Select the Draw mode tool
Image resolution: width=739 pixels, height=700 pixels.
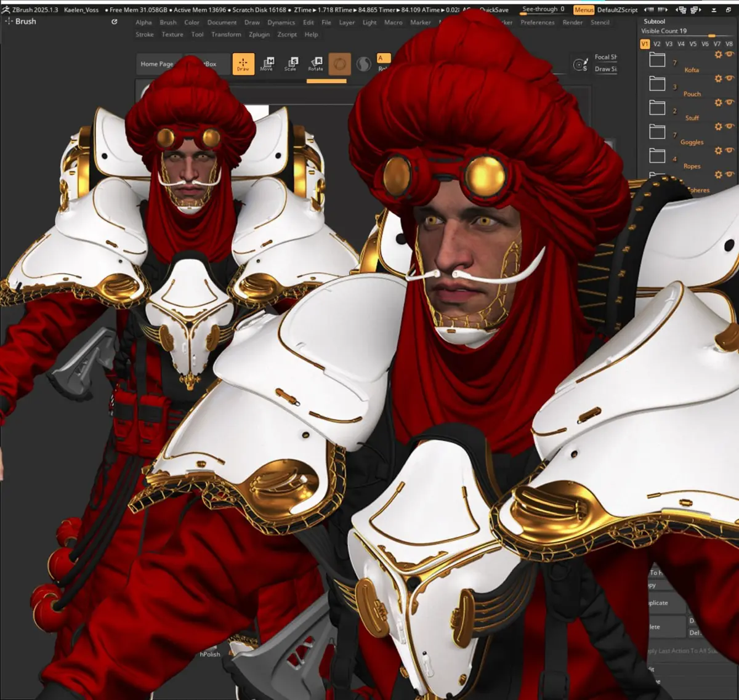tap(243, 64)
